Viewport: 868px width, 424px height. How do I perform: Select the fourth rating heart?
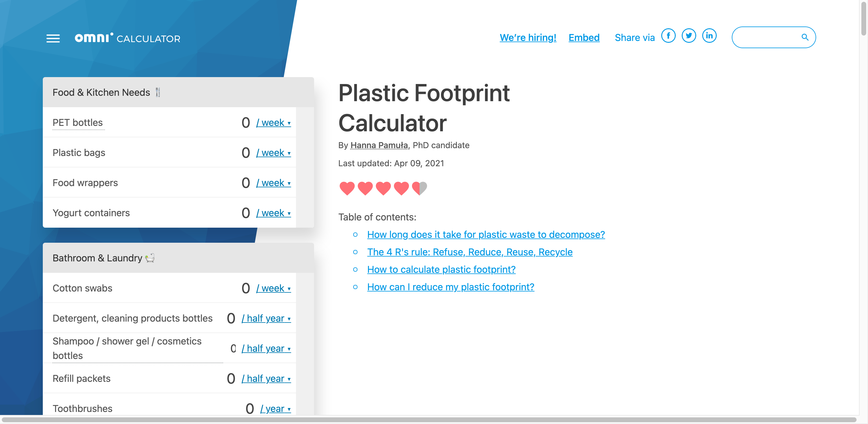(401, 188)
